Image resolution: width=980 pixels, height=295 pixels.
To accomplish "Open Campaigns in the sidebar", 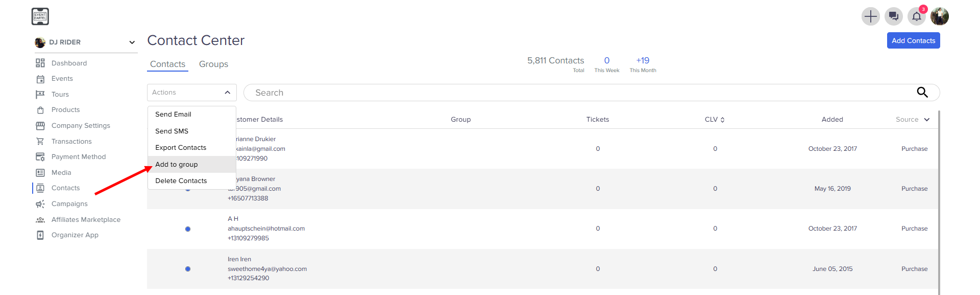I will point(69,204).
